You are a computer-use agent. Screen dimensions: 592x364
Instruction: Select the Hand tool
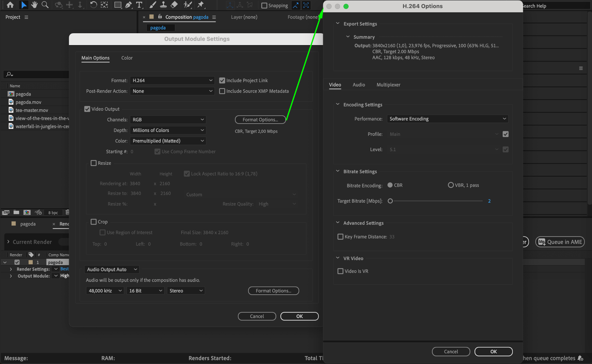pos(34,5)
